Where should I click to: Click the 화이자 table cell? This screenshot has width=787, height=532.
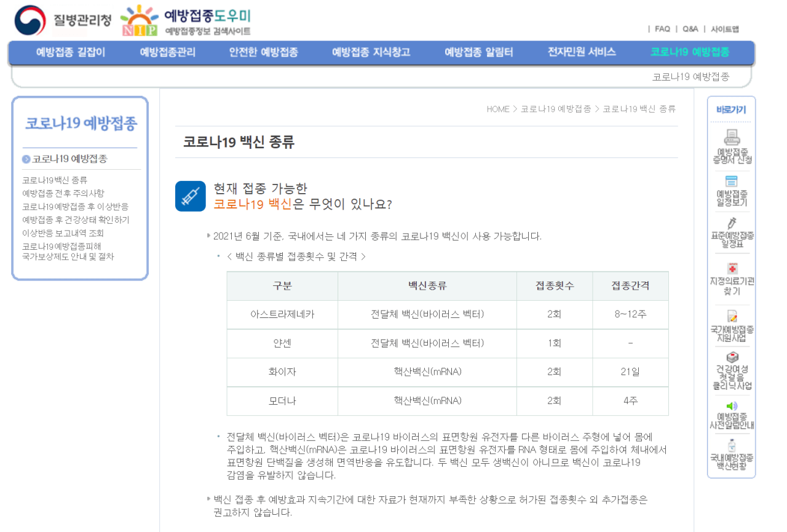coord(282,372)
